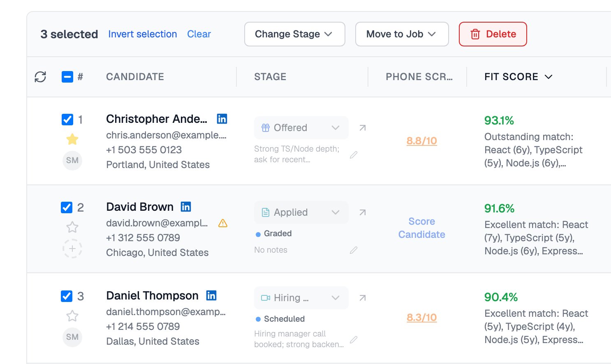Screen dimensions: 611x364
Task: Click SM avatar on Christopher Anderson's row
Action: (x=72, y=160)
